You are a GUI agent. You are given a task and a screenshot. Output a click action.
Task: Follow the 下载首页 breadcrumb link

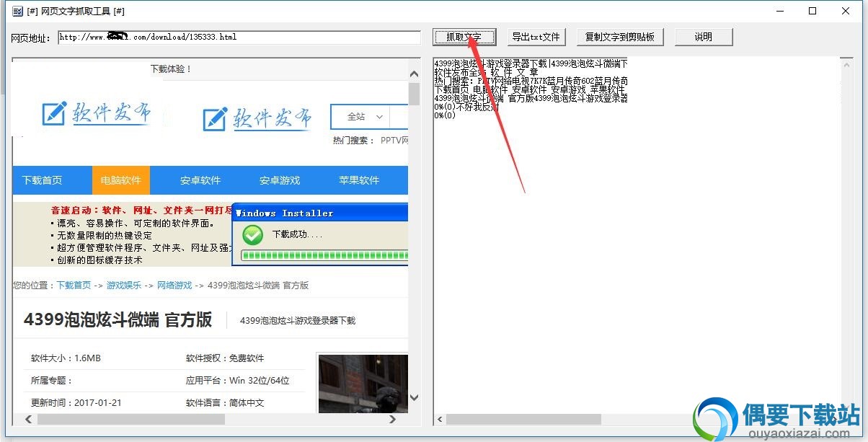tap(74, 286)
